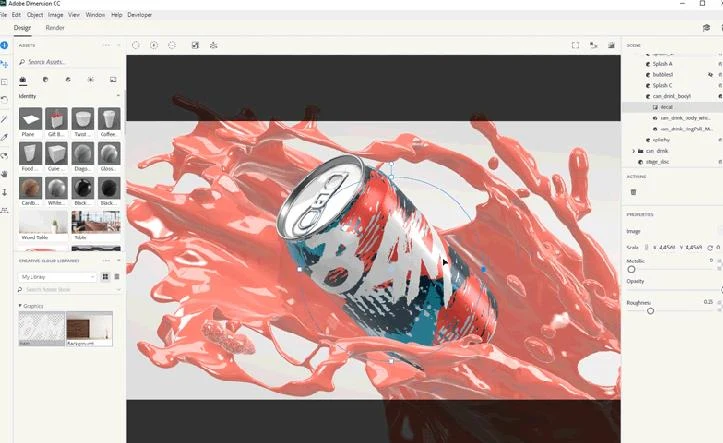Collapse the Creative Cloud Libraries panel
The width and height of the screenshot is (723, 443).
point(118,260)
